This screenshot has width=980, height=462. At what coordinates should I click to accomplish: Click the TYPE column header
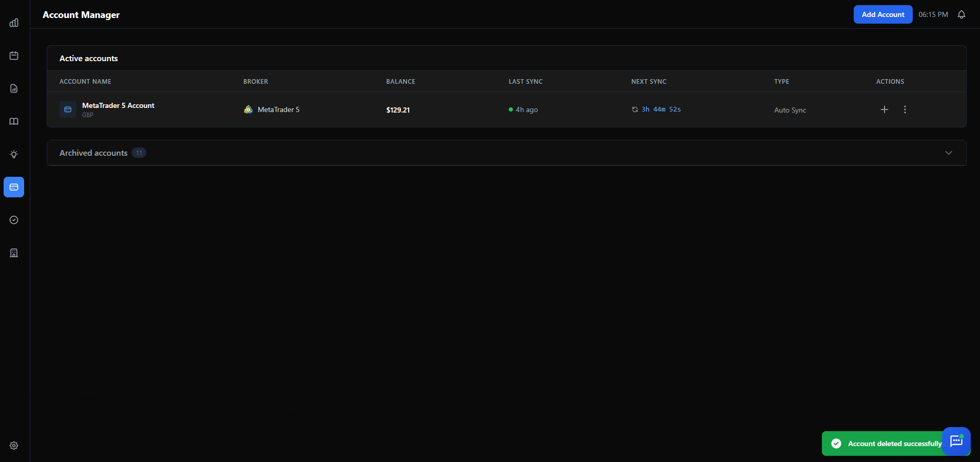(782, 82)
